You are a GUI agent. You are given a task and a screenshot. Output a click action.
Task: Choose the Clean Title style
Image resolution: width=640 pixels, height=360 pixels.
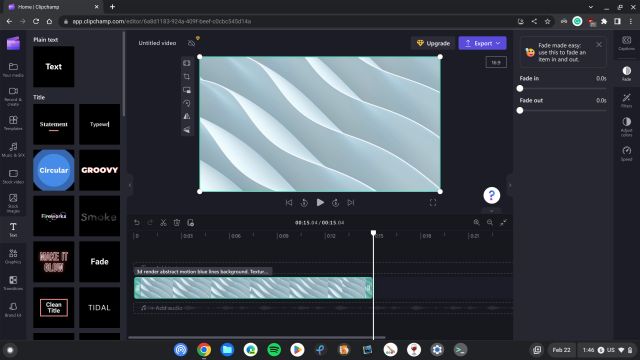53,307
